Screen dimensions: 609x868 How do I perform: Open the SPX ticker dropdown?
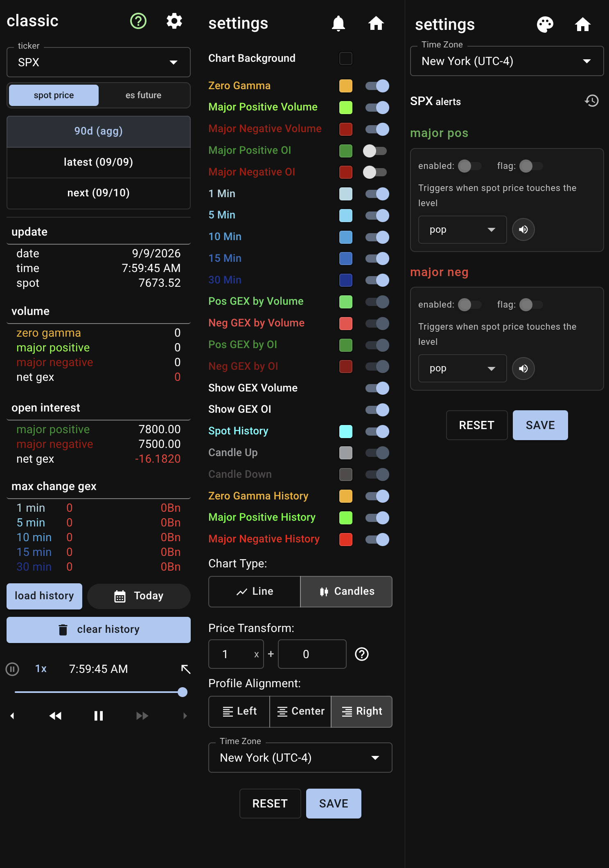[x=99, y=62]
